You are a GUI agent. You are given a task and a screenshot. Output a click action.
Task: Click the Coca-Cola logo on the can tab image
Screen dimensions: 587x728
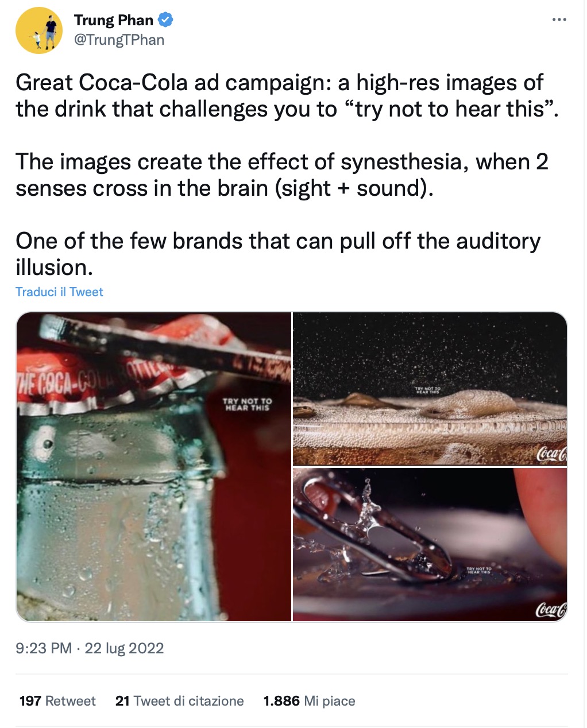point(551,609)
